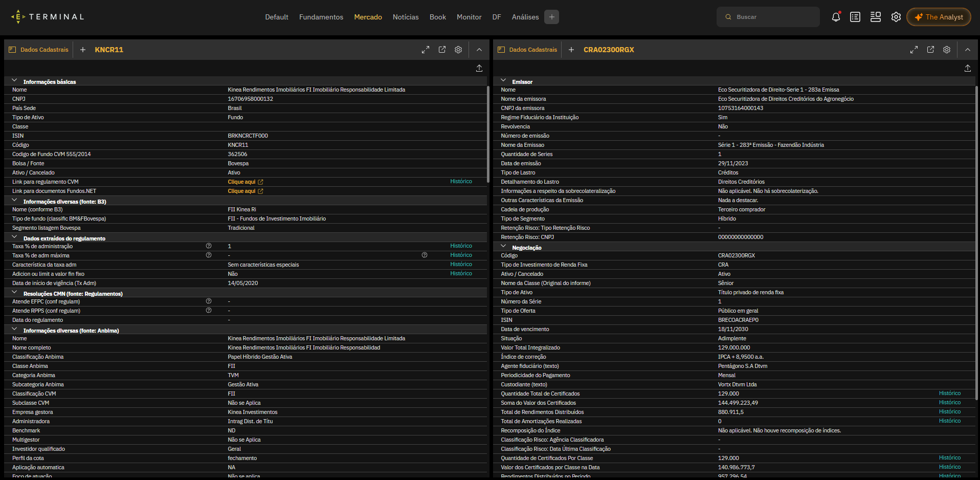Focus the Buscar search field

tap(768, 17)
